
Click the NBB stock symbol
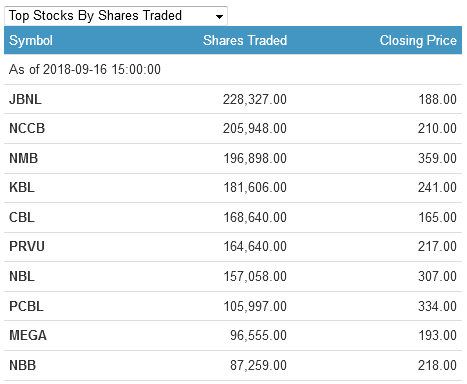click(22, 365)
